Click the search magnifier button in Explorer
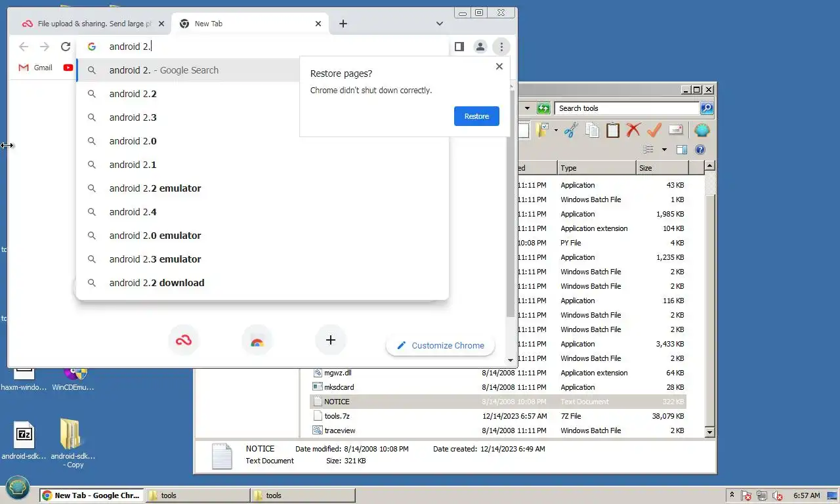The image size is (840, 504). [707, 108]
